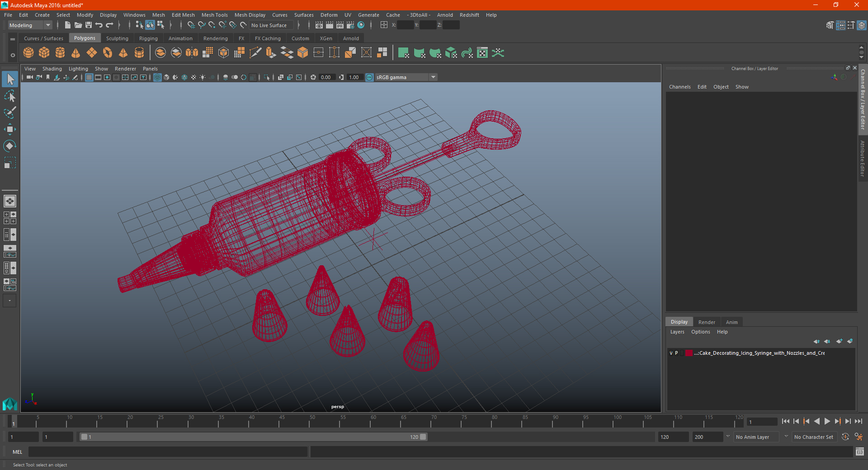Toggle playback P box on the layer
This screenshot has height=470, width=868.
pos(676,353)
